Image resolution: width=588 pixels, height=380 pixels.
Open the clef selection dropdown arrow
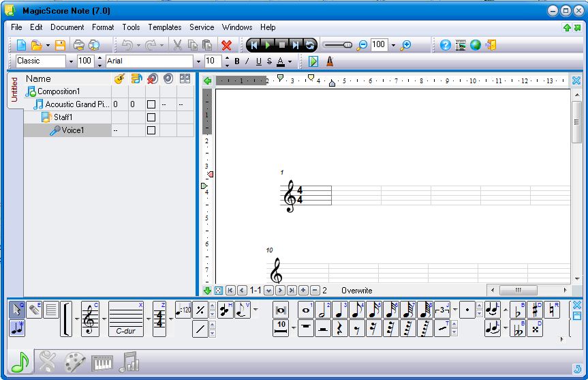[x=104, y=319]
